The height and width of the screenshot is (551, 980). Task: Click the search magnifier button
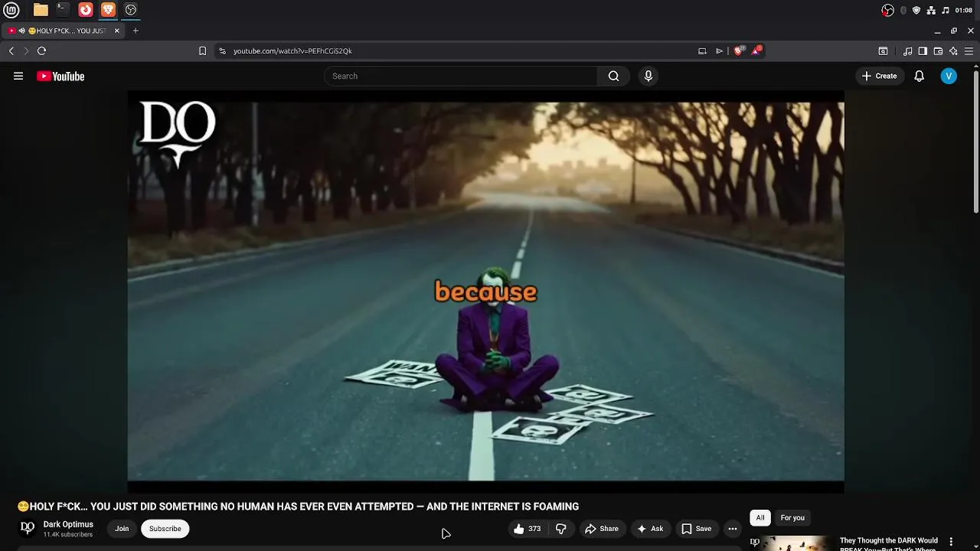coord(613,76)
